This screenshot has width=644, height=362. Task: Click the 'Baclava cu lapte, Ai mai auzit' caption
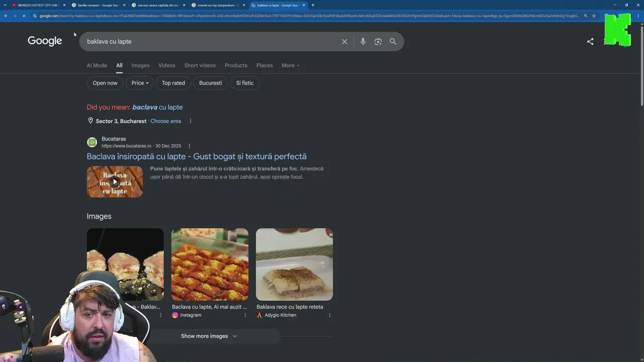click(209, 307)
